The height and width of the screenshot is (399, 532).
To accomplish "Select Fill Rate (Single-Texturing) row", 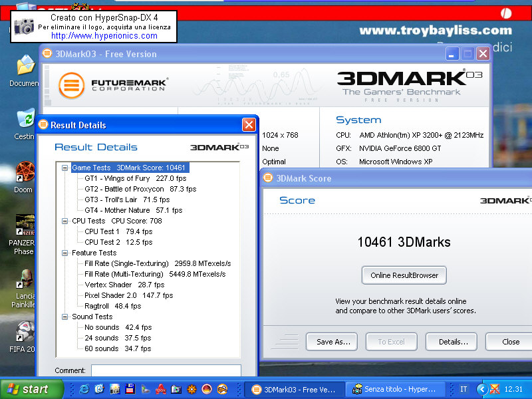I will (x=158, y=263).
